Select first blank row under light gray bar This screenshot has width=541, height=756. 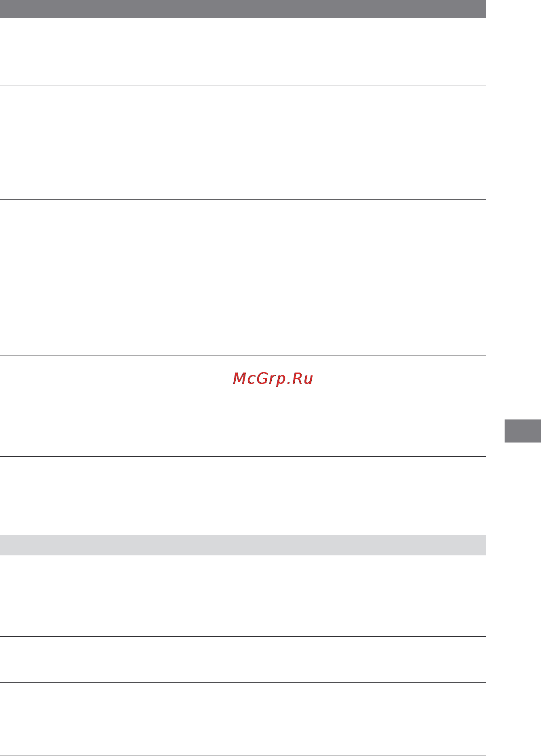click(x=243, y=595)
